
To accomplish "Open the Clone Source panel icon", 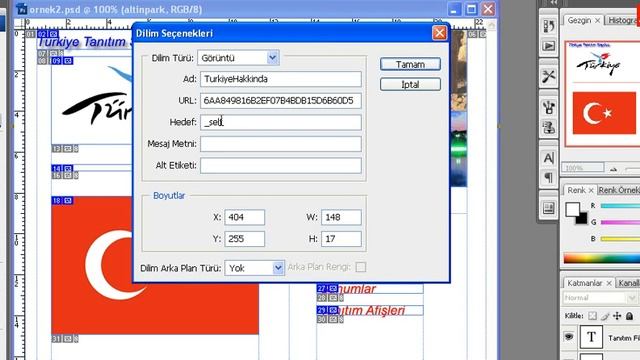I will pos(549,128).
